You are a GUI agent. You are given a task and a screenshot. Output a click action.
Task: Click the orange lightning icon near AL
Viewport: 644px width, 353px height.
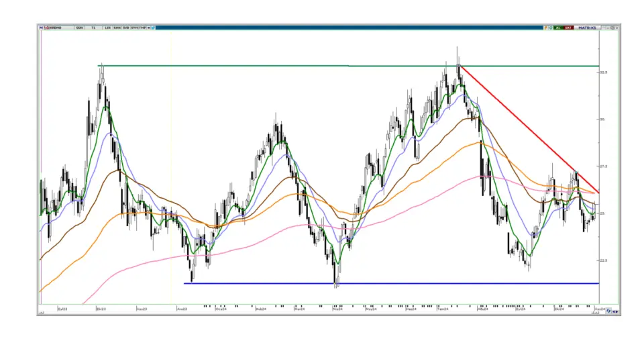[x=545, y=28]
